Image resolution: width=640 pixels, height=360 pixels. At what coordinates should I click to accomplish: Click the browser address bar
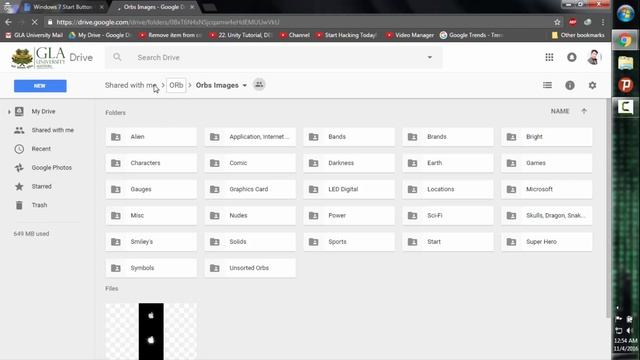click(298, 22)
